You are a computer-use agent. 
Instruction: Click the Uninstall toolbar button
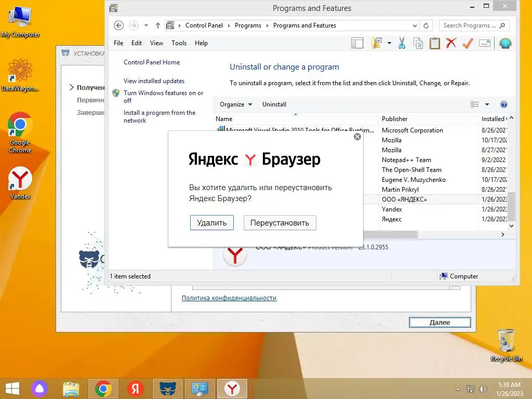pyautogui.click(x=274, y=104)
